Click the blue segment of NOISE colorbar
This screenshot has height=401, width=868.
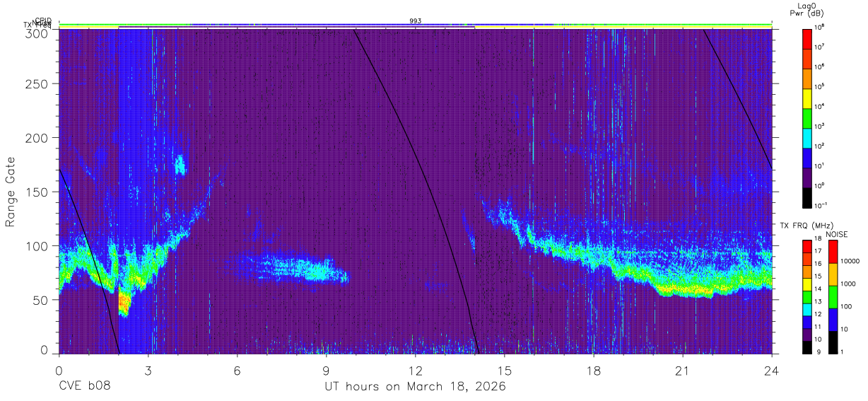click(x=832, y=319)
